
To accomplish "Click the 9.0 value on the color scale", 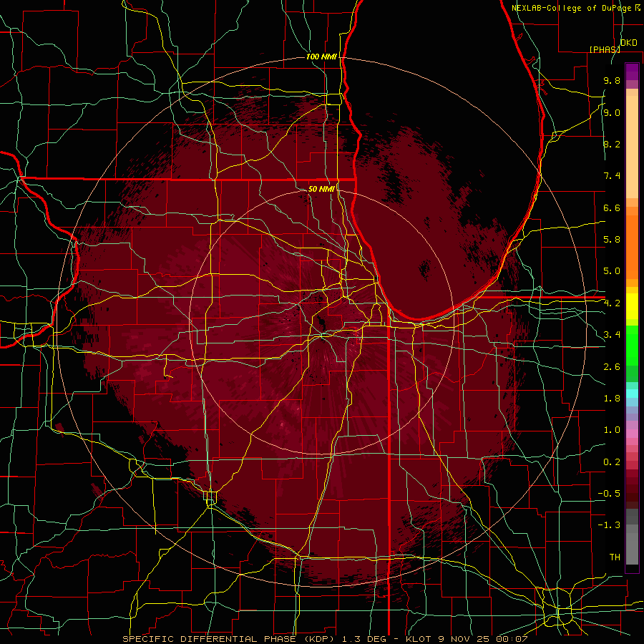I will pyautogui.click(x=612, y=112).
